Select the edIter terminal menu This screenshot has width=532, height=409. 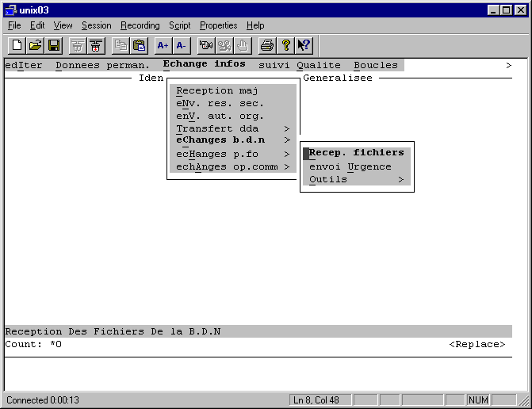coord(24,65)
